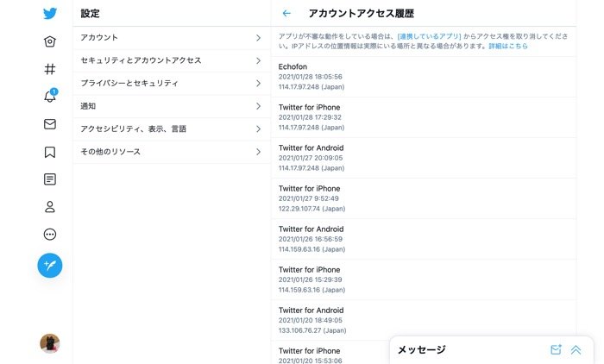Select Twitter for iPhone entry 2021/01/28 17:29:32

pyautogui.click(x=424, y=117)
